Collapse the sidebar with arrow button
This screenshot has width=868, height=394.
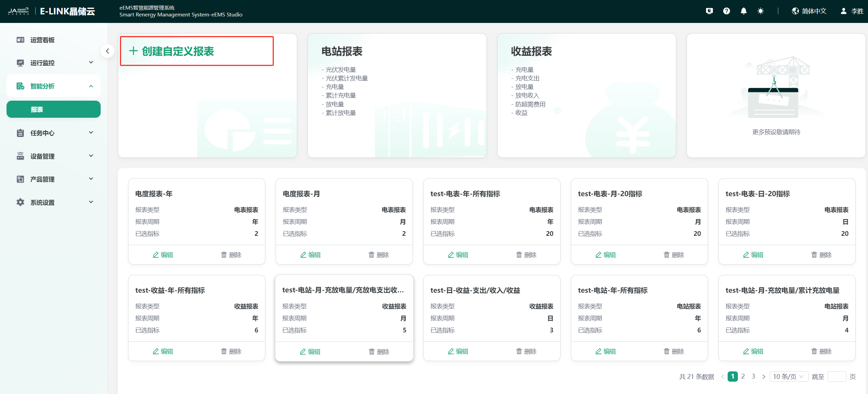click(108, 51)
